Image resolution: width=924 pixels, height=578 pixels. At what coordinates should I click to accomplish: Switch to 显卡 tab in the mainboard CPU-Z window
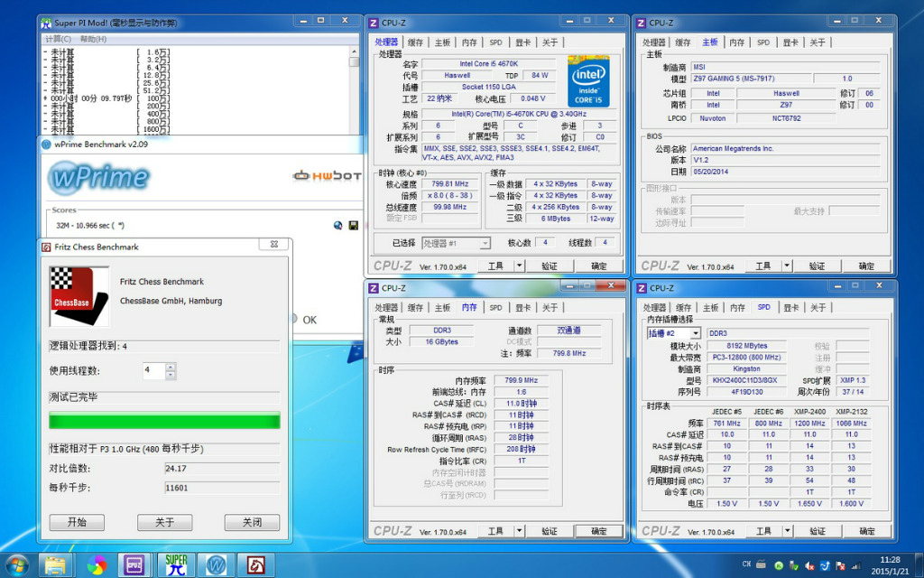coord(790,42)
